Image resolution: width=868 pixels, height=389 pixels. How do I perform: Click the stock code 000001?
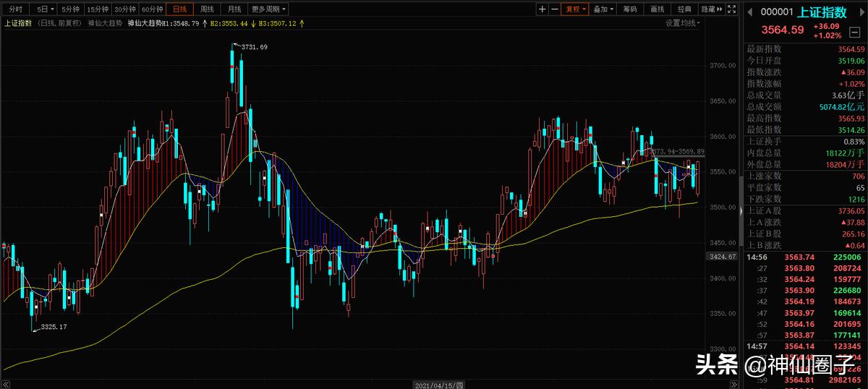[x=778, y=12]
